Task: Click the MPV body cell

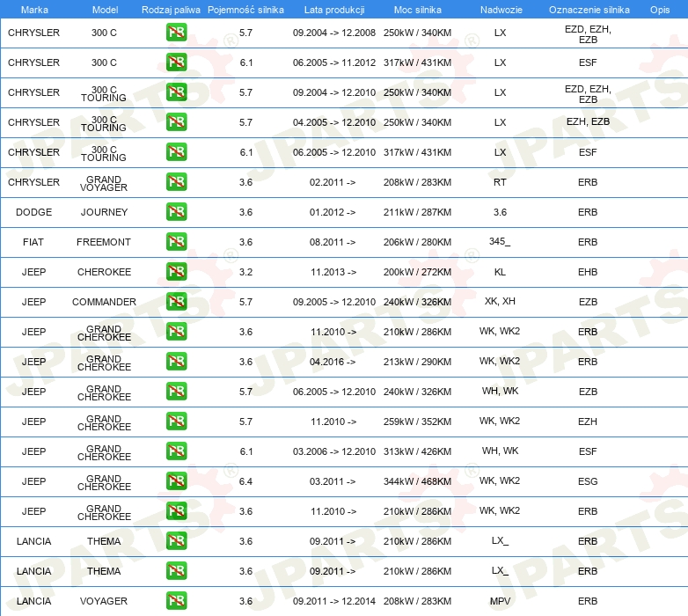Action: (500, 601)
